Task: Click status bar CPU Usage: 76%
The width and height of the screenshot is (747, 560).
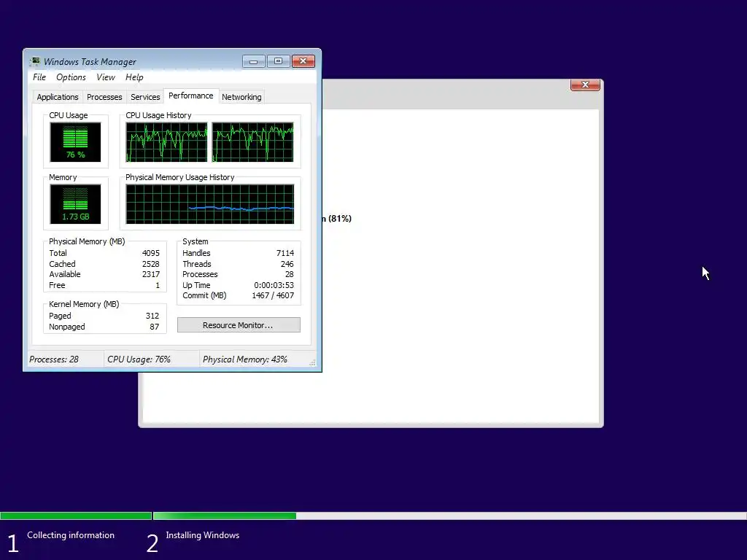Action: (x=139, y=359)
